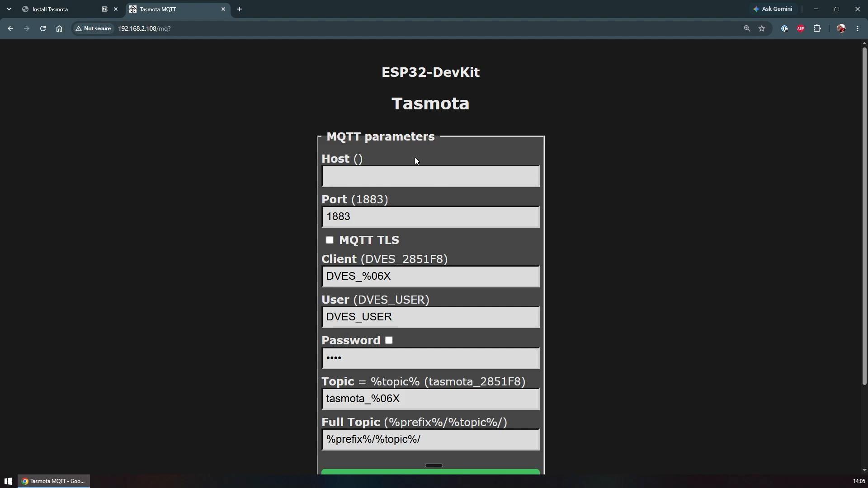Open the Chrome three-dot menu
The height and width of the screenshot is (488, 868).
(x=858, y=28)
